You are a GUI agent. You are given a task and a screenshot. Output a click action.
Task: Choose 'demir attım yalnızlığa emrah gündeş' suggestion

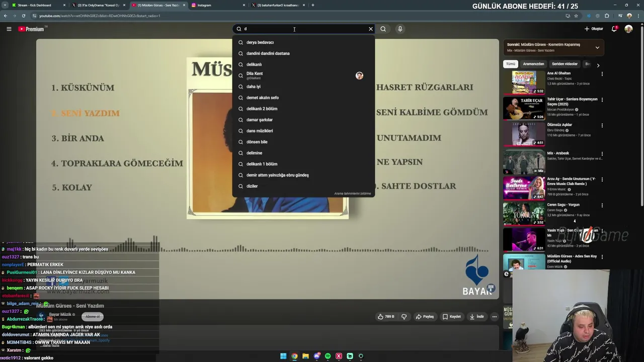pos(304,175)
